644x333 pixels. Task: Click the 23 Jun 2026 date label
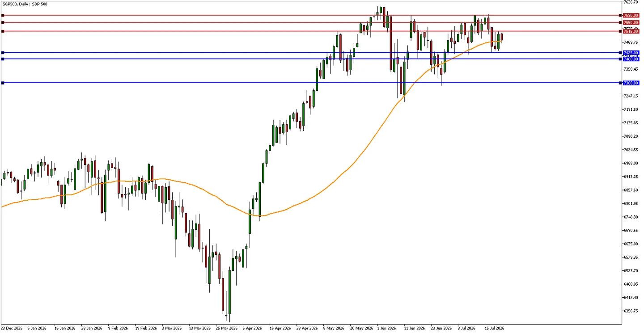[x=441, y=328]
